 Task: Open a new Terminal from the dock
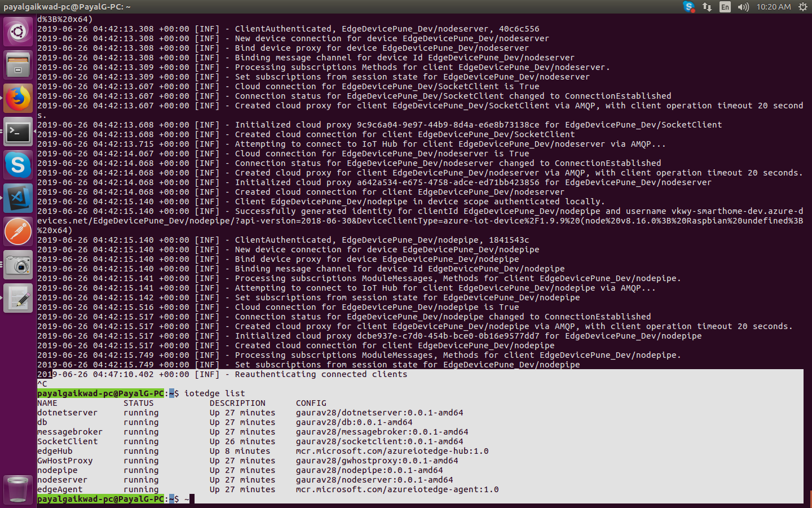(17, 132)
